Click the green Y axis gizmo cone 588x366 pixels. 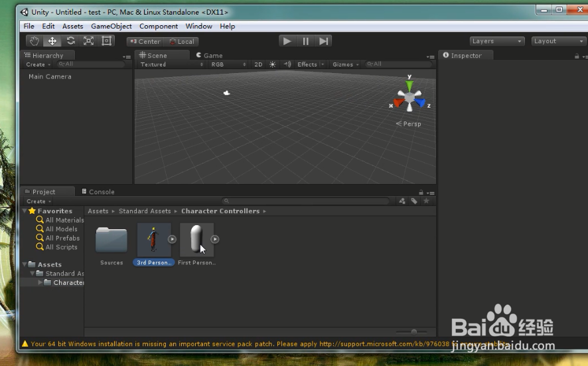click(x=409, y=86)
